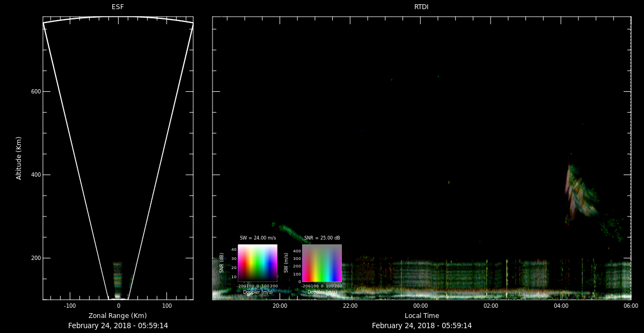The height and width of the screenshot is (333, 644).
Task: Select the 200 altitude tick label on ESF axis
Action: [x=36, y=258]
